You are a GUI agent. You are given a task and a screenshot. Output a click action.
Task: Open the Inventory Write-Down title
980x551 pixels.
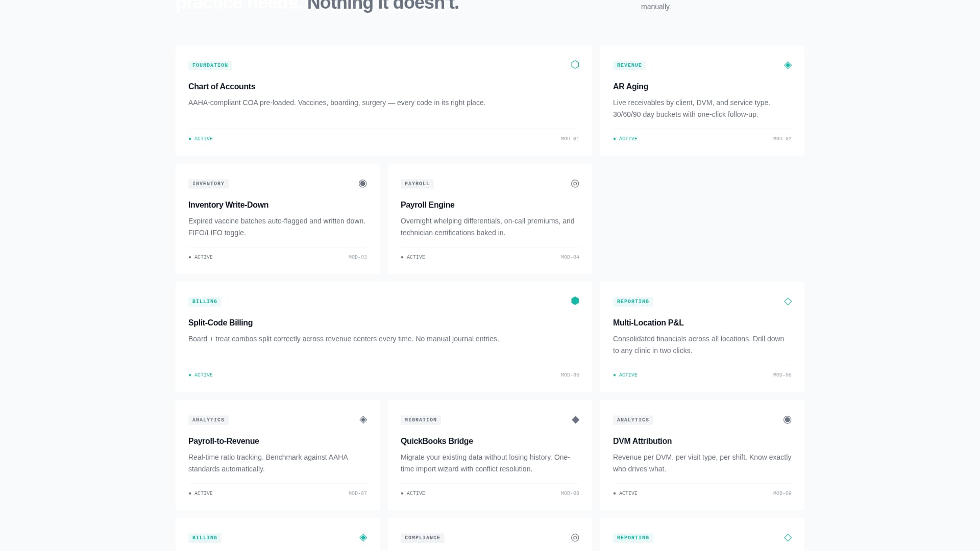pos(228,205)
